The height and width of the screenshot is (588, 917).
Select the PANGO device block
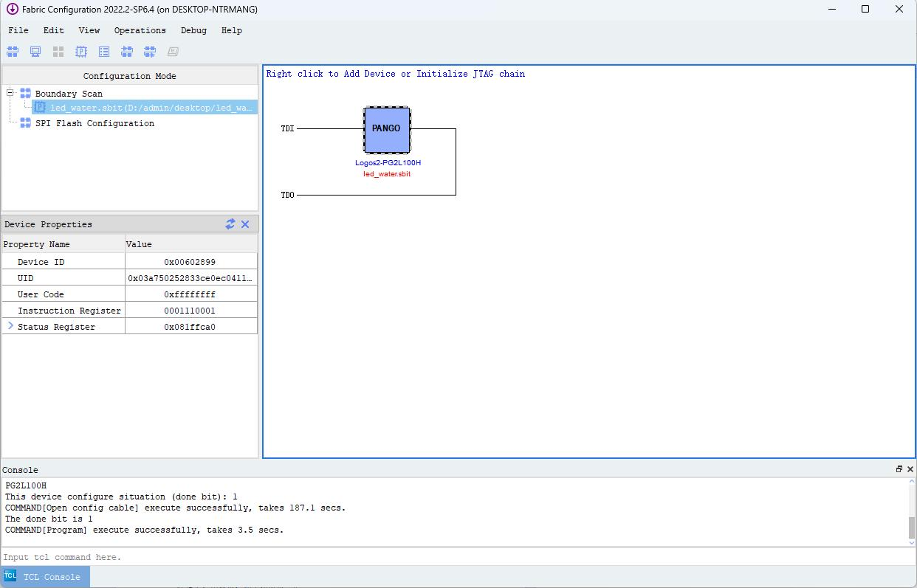pos(387,129)
